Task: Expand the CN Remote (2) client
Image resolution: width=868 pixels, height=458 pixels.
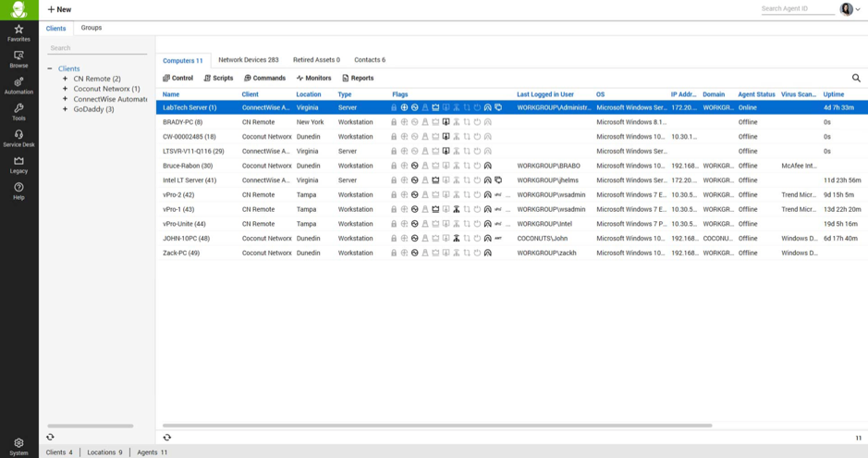Action: pos(65,79)
